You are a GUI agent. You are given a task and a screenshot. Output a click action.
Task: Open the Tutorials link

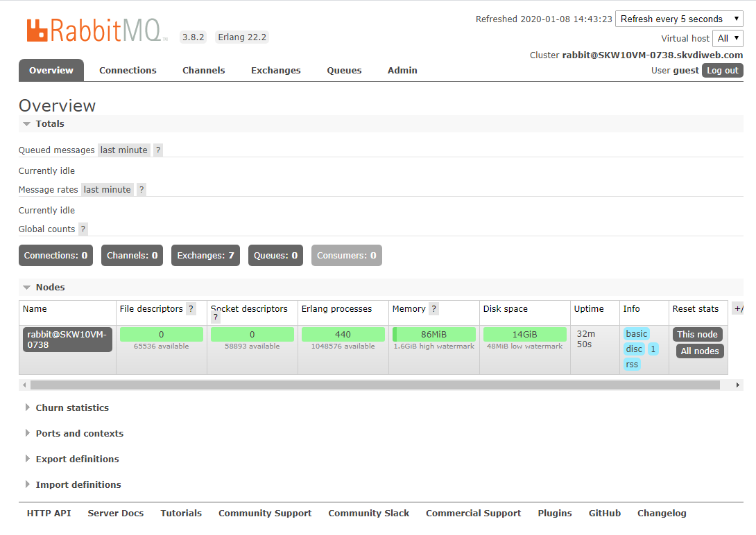pos(181,513)
